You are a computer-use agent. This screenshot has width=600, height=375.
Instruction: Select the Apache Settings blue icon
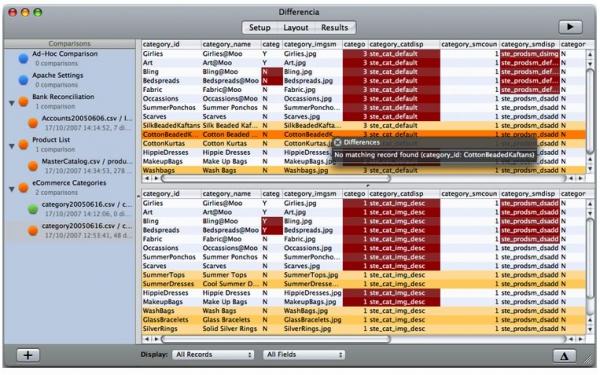point(23,80)
